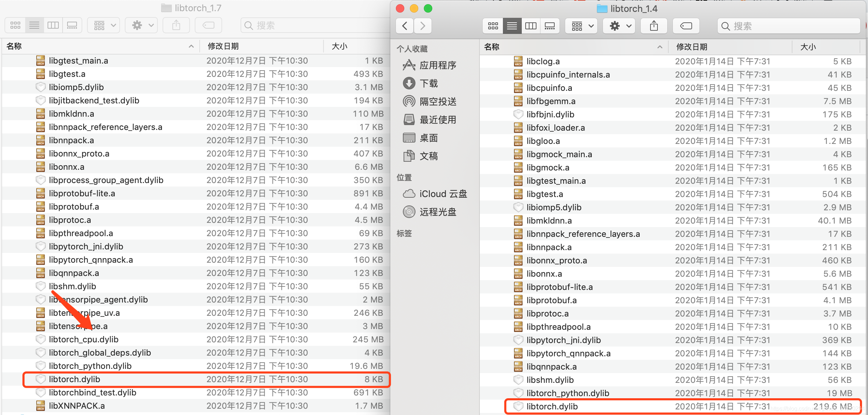Image resolution: width=868 pixels, height=415 pixels.
Task: Sort by 名称 column in libtorch_1.4 window
Action: tap(574, 47)
